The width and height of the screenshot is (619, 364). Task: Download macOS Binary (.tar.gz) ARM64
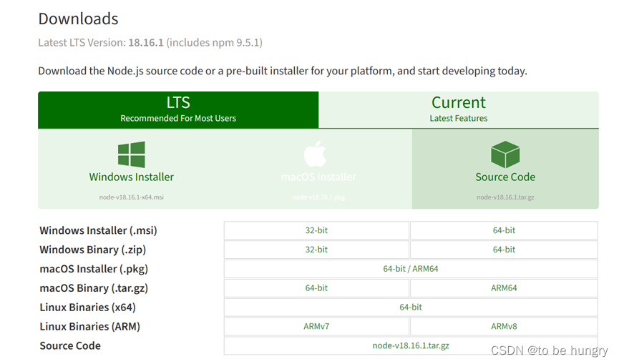pos(504,288)
